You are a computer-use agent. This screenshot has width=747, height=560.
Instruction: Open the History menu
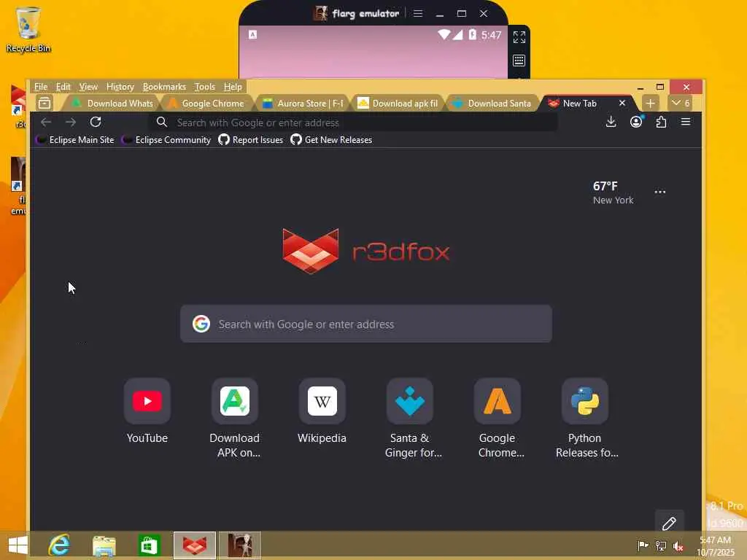click(120, 87)
